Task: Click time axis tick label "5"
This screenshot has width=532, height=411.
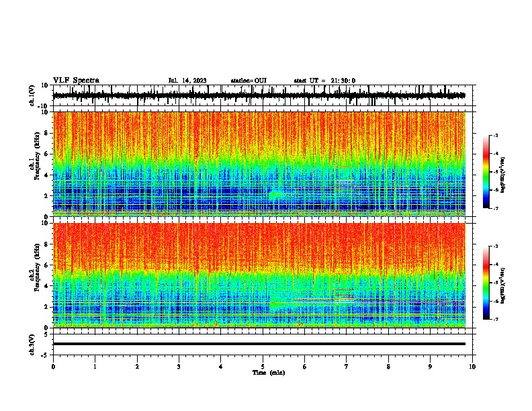Action: 263,367
